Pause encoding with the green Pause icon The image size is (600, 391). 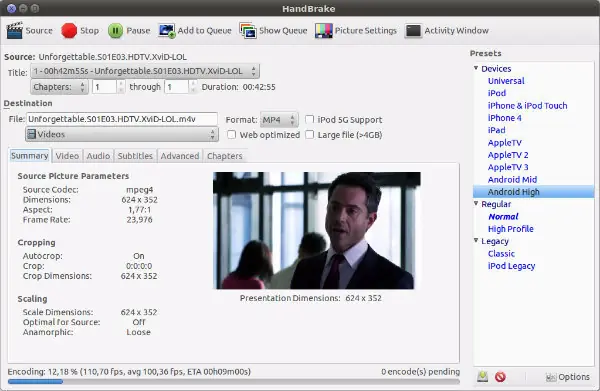pyautogui.click(x=115, y=31)
